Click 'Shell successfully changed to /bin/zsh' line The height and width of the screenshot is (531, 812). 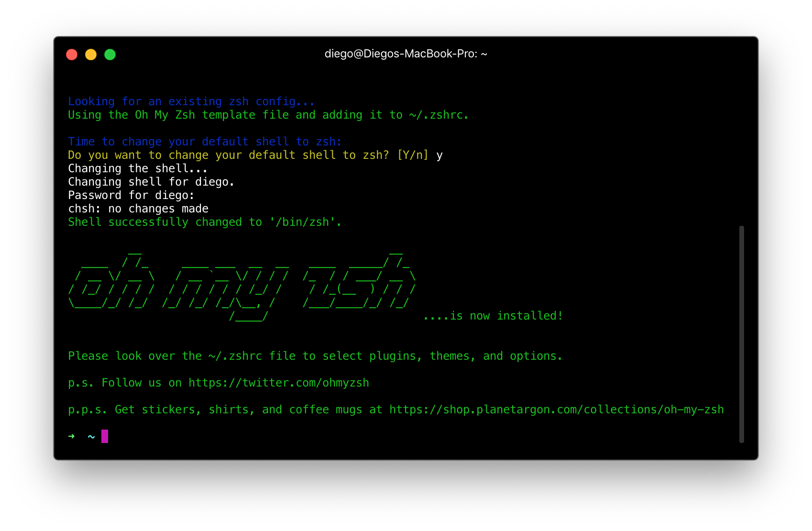205,222
